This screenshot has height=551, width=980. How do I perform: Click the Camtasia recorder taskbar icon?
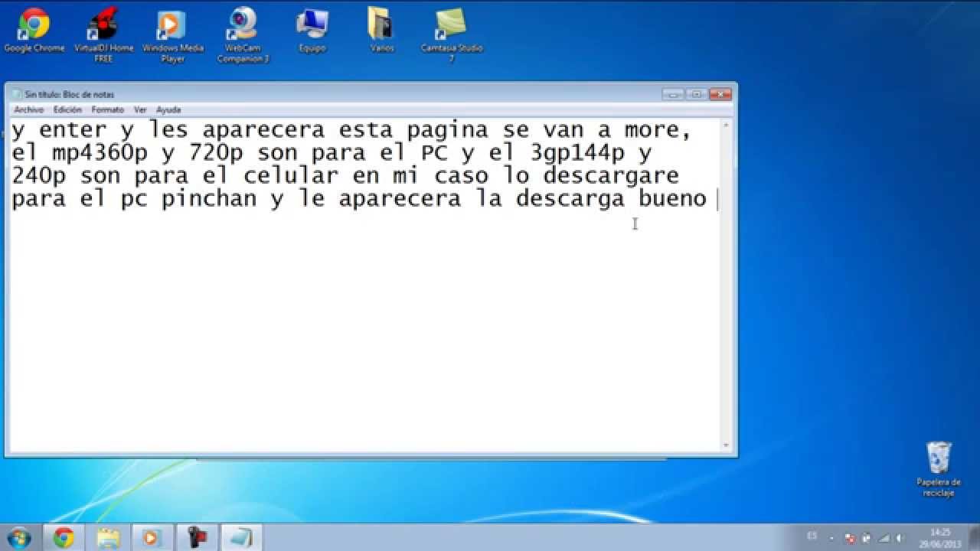coord(196,538)
